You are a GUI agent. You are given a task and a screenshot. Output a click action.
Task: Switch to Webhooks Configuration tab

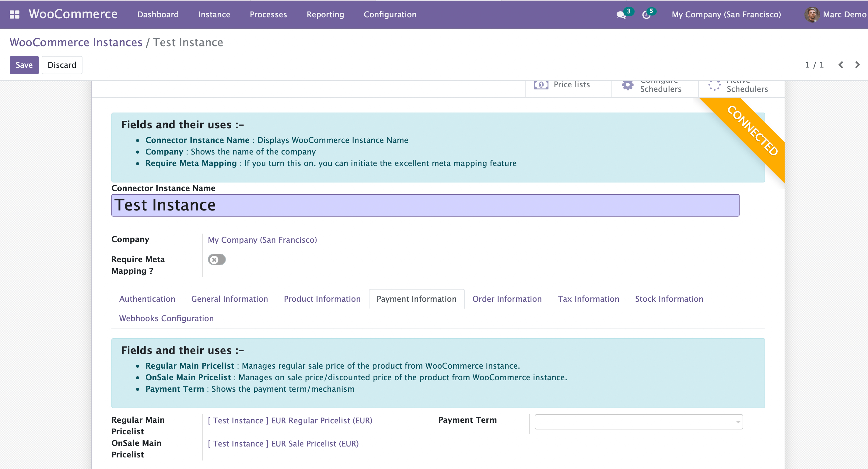(166, 318)
